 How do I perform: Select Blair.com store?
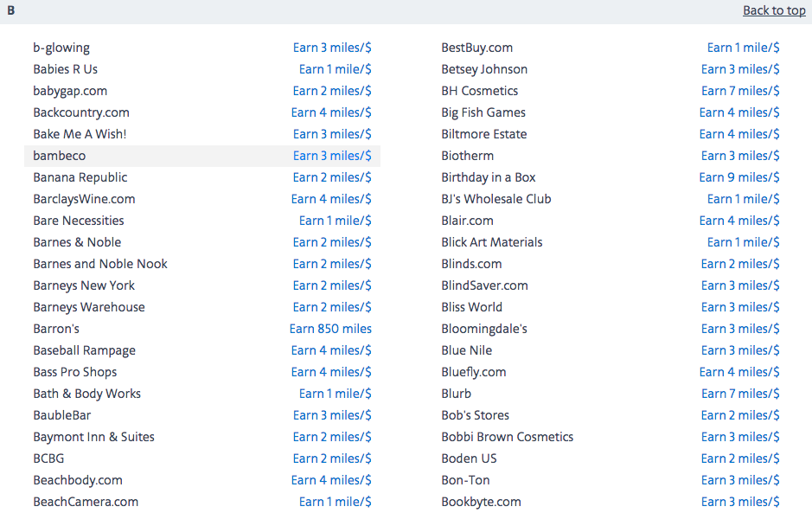coord(467,221)
